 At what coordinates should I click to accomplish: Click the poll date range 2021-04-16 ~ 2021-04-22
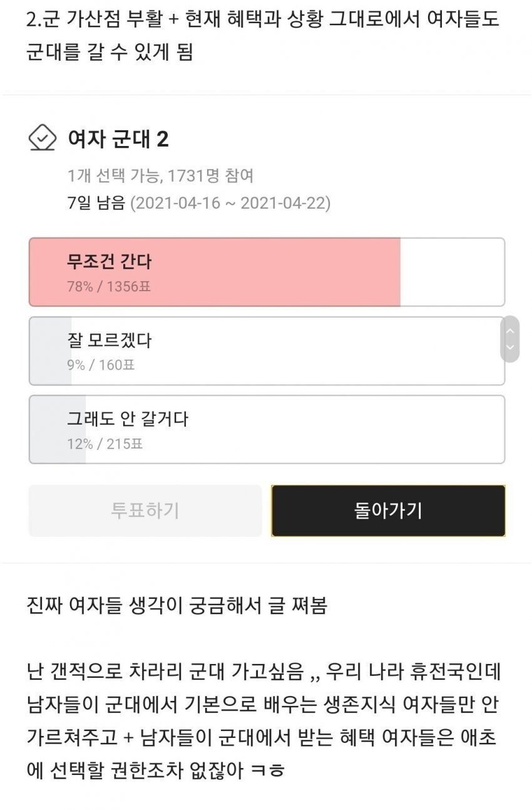click(230, 203)
